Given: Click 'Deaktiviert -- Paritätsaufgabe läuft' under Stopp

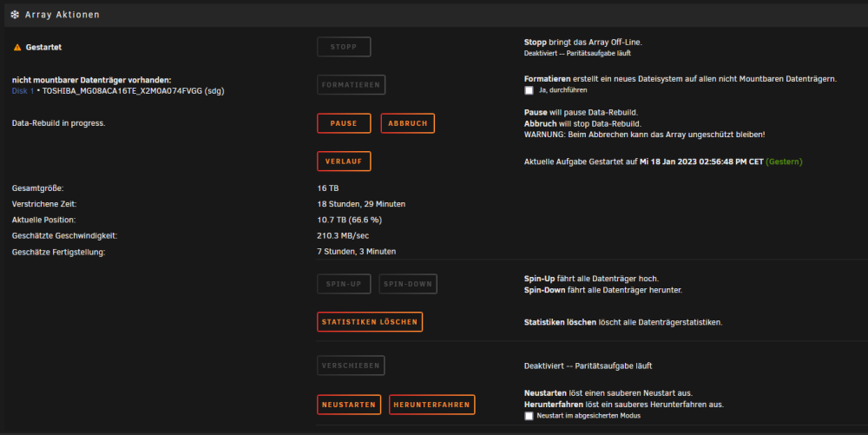Looking at the screenshot, I should (577, 53).
